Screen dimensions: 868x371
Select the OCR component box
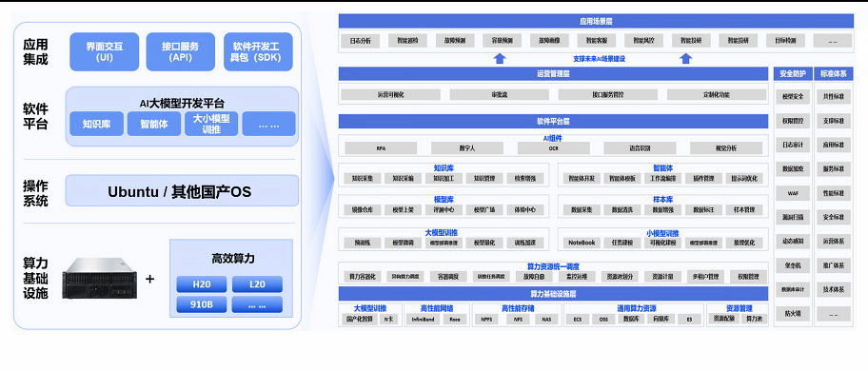click(x=554, y=148)
